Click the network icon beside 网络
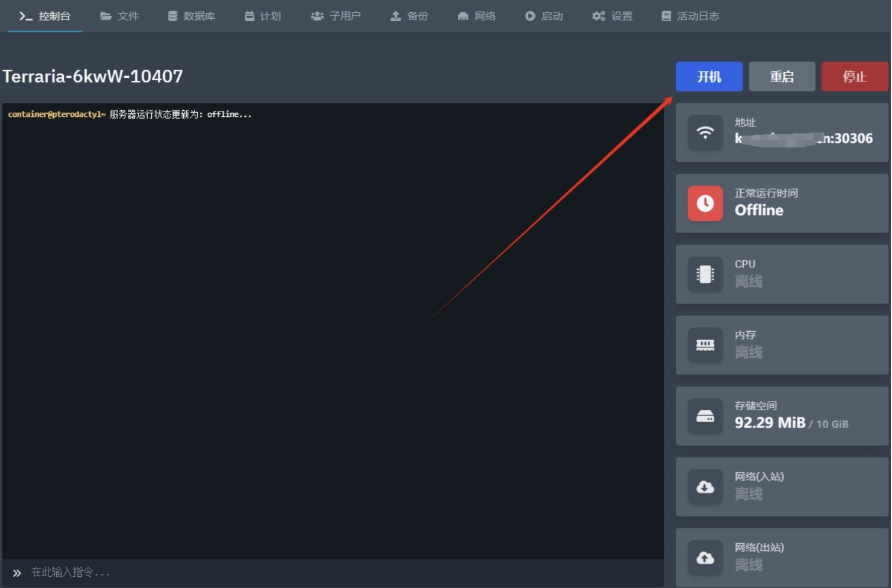Viewport: 892px width, 588px height. click(463, 16)
